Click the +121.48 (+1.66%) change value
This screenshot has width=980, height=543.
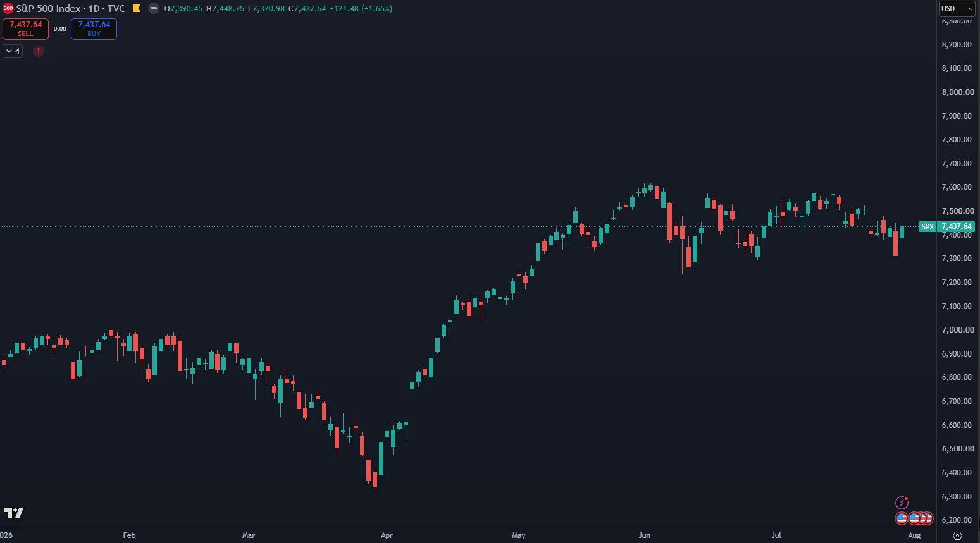point(361,9)
